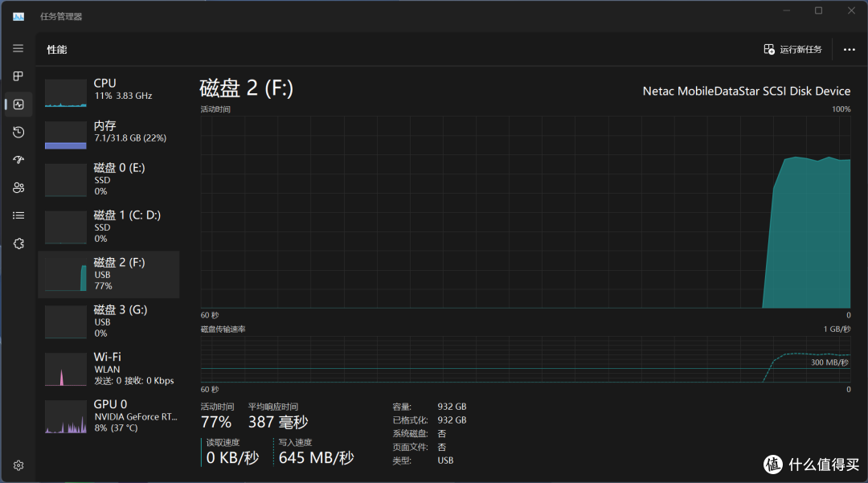Click the 性能 page title
Screen dimensions: 868x483
[57, 50]
